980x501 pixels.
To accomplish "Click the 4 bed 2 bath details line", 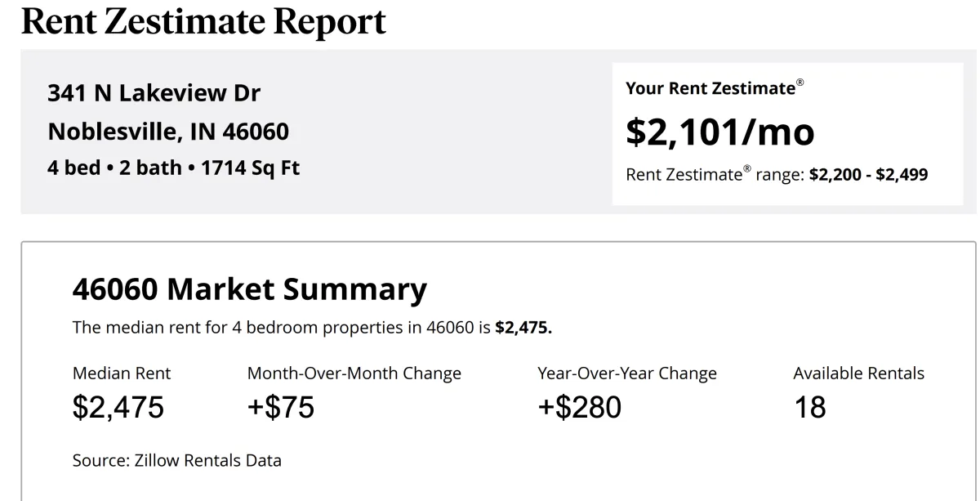I will [x=173, y=168].
